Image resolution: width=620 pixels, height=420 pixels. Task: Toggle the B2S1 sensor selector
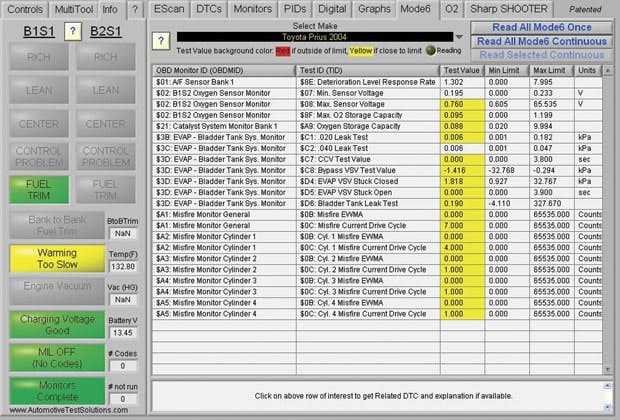(105, 31)
